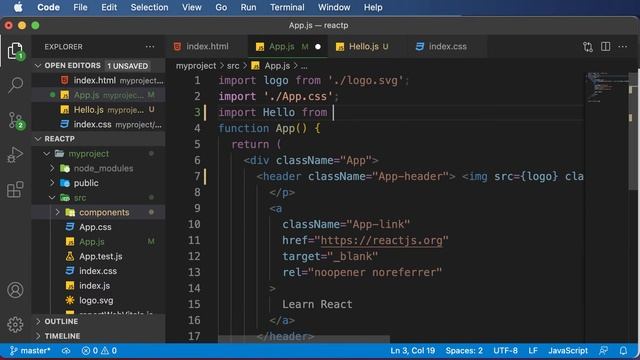Click the unsaved dot on App.js tab

(318, 47)
